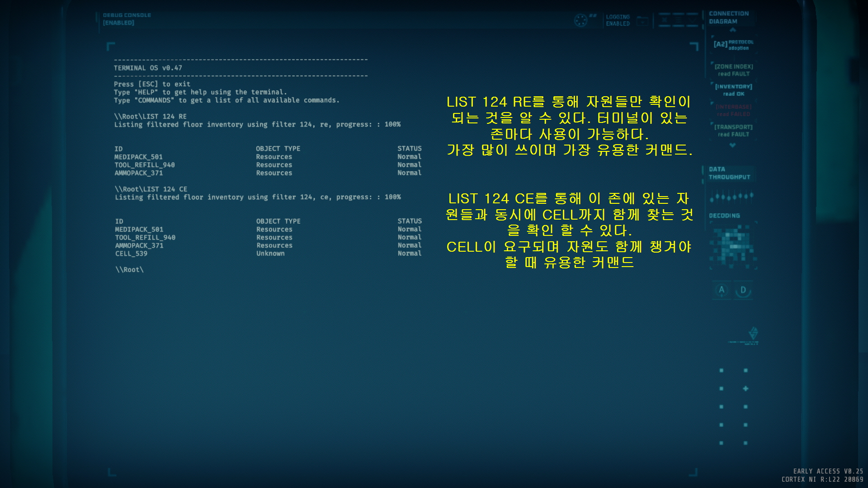Toggle the Logging Enabled indicator

(x=618, y=20)
